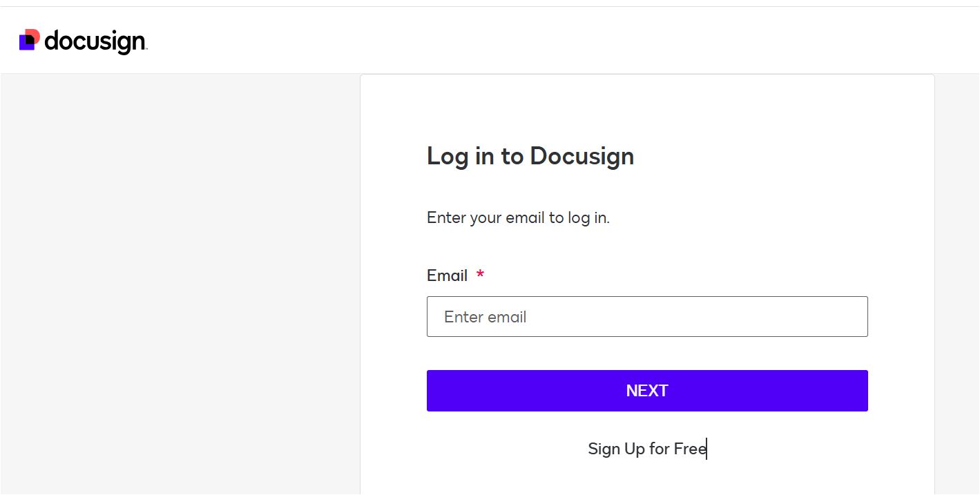Click the left edge of the NEXT button

435,391
